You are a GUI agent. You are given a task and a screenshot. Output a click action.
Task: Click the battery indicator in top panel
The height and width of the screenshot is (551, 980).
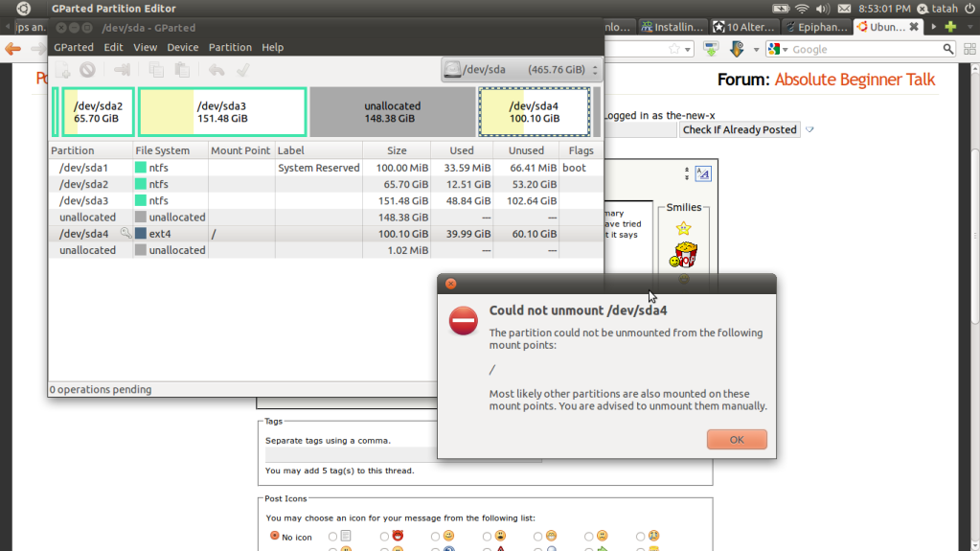pos(781,8)
